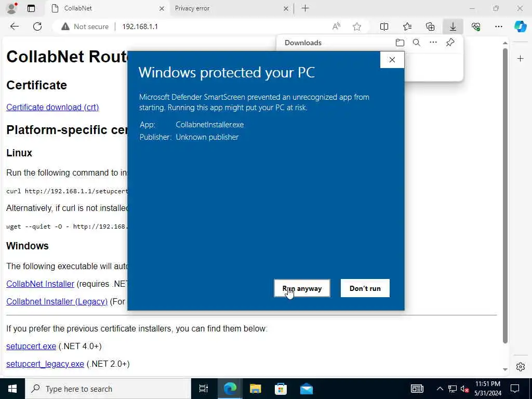Refresh the page with the reload icon
The height and width of the screenshot is (399, 532).
tap(37, 26)
